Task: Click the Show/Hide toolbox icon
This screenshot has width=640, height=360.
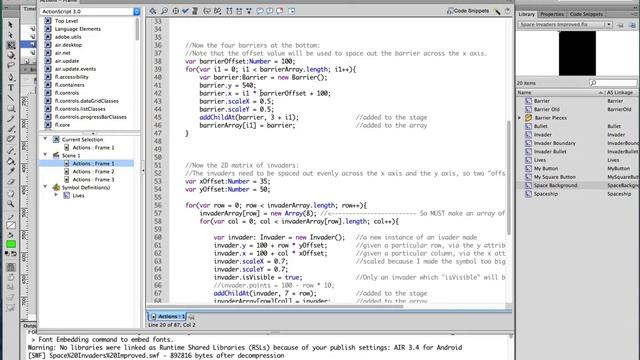Action: [x=291, y=11]
